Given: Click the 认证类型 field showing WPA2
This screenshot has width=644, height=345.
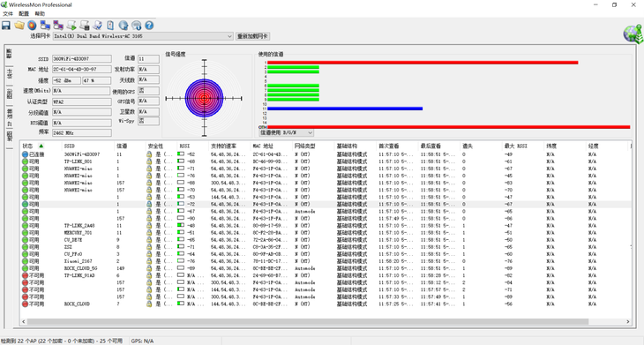Looking at the screenshot, I should (x=82, y=101).
